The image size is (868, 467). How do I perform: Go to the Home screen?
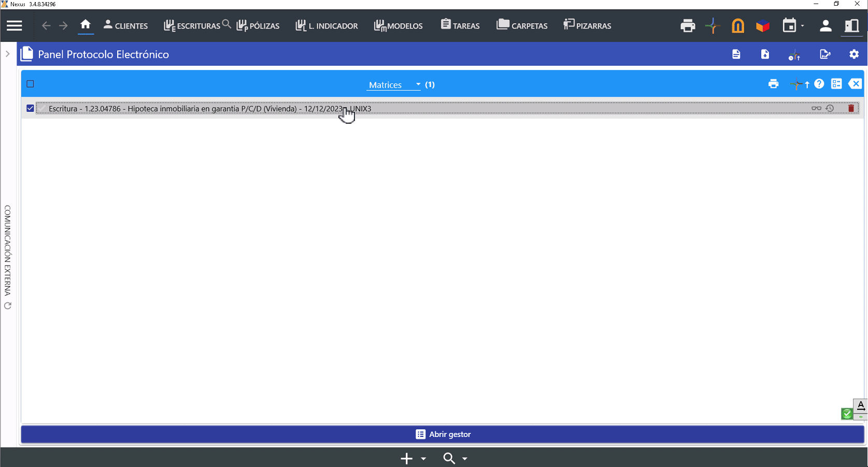(86, 25)
